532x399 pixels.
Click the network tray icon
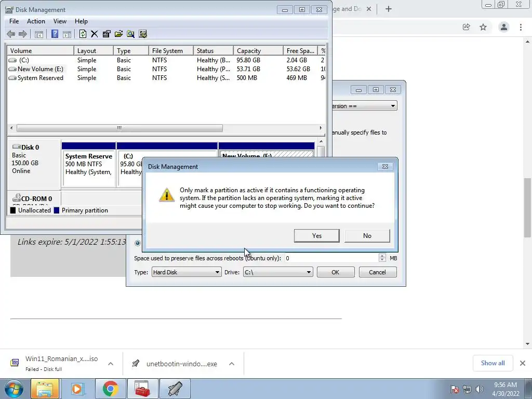(x=467, y=389)
